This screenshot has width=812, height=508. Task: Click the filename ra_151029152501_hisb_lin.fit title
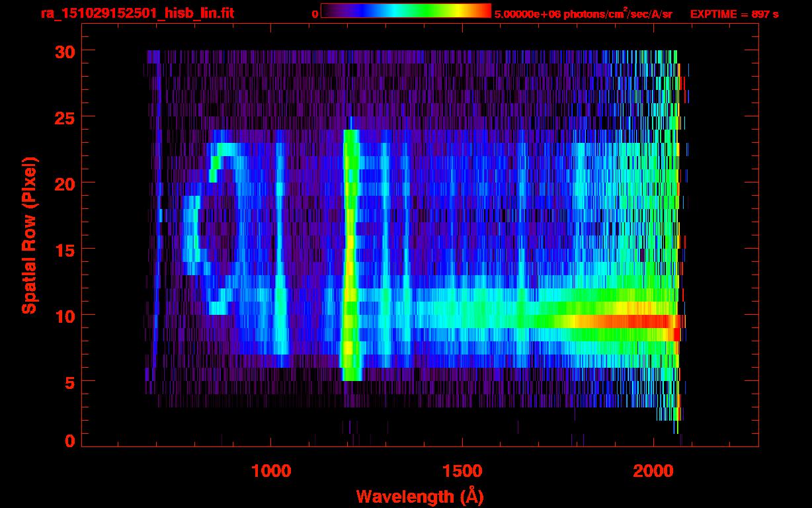tap(137, 13)
